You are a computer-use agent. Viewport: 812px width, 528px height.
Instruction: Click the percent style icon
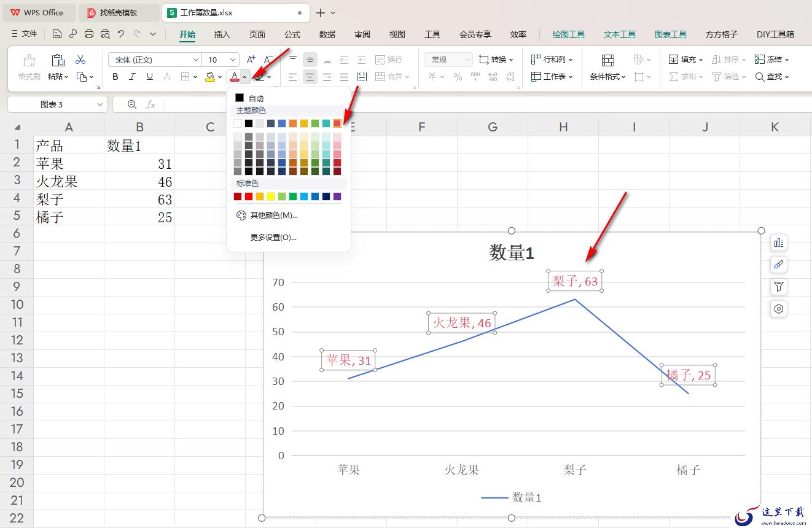pos(458,77)
